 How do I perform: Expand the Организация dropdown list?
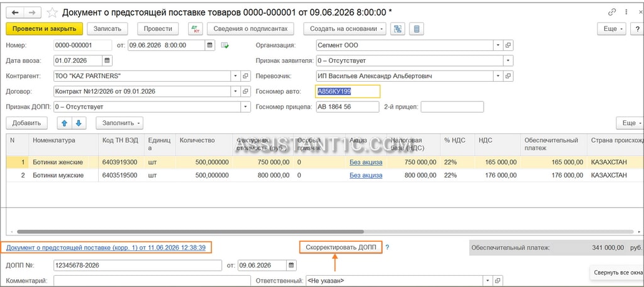click(x=498, y=45)
